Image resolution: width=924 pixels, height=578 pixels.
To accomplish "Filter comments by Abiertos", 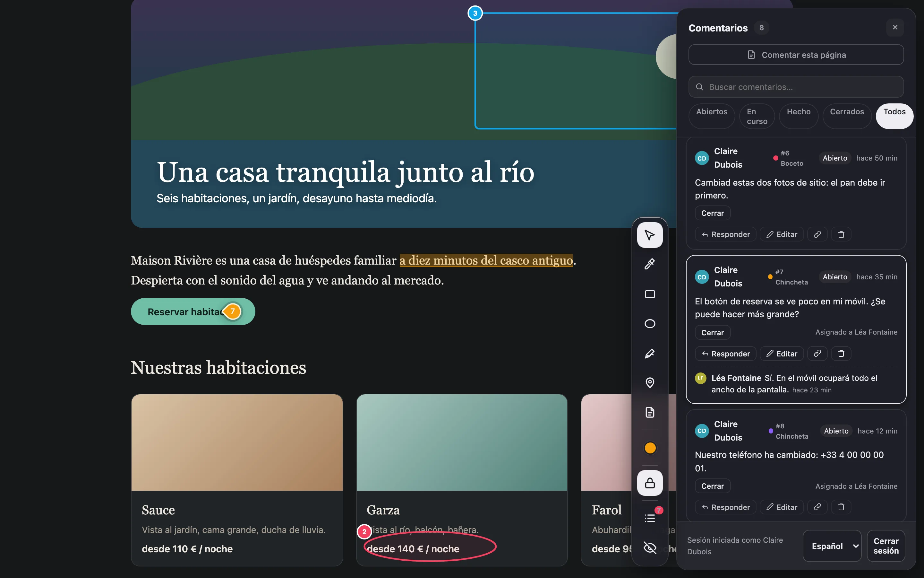I will click(712, 116).
